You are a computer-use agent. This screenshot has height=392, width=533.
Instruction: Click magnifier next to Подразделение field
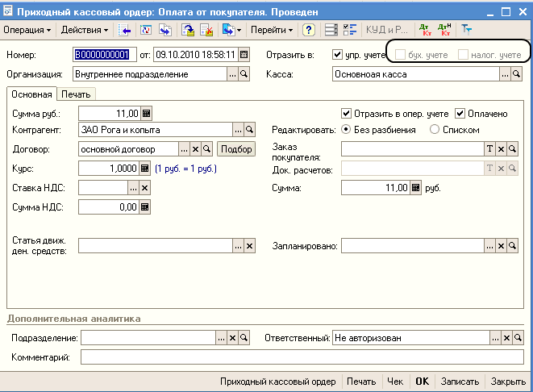pos(244,338)
